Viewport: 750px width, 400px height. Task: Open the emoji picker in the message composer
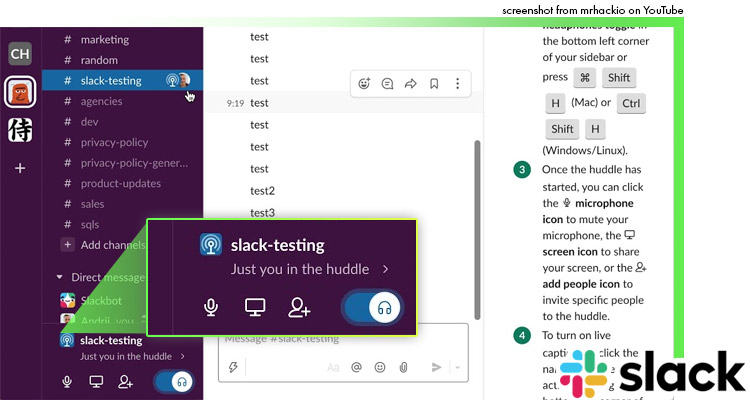pos(380,367)
